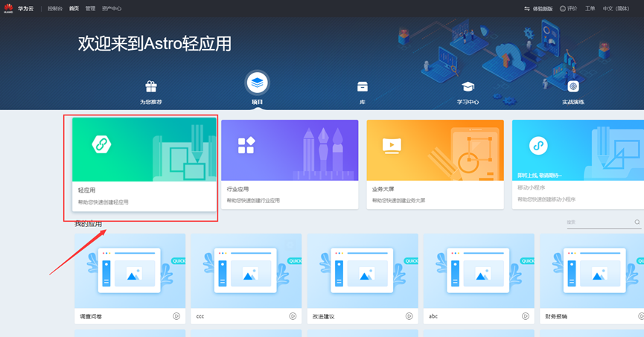Open the 业务大屏 card title
The width and height of the screenshot is (644, 337).
[383, 189]
